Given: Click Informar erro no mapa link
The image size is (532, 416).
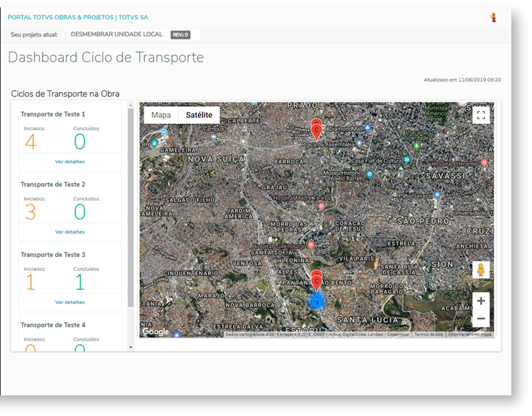Looking at the screenshot, I should pos(470,334).
